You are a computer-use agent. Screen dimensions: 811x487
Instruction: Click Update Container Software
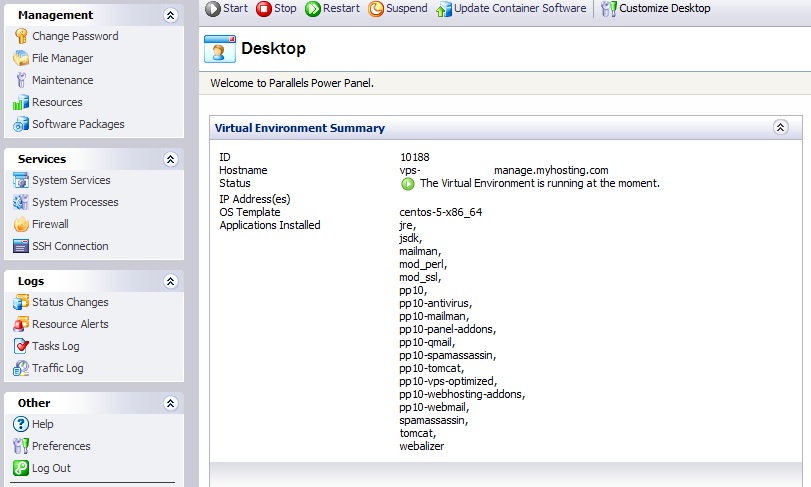pos(511,8)
